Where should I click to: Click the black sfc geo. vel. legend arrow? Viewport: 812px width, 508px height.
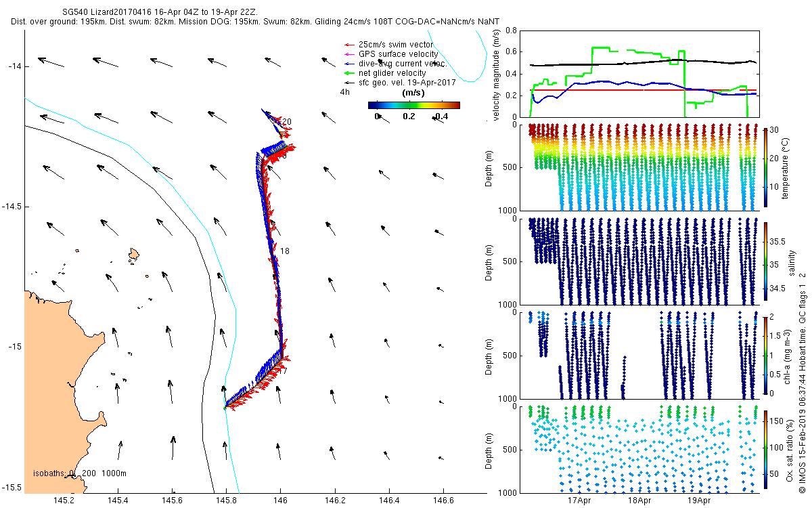349,82
